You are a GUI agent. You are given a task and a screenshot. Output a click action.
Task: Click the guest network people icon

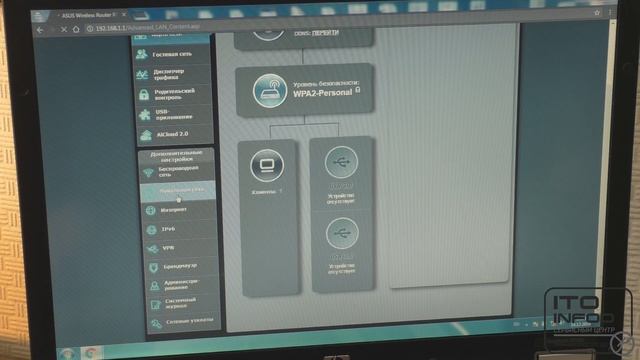142,53
